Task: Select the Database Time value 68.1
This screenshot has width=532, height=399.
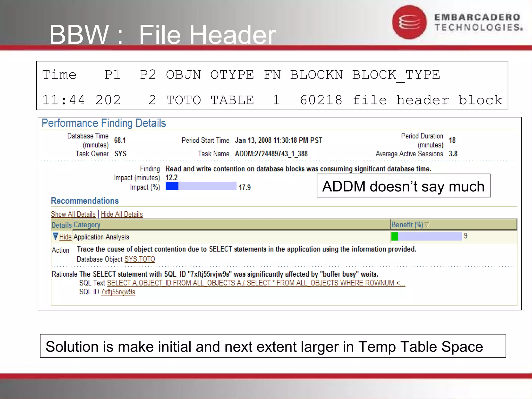Action: click(120, 141)
